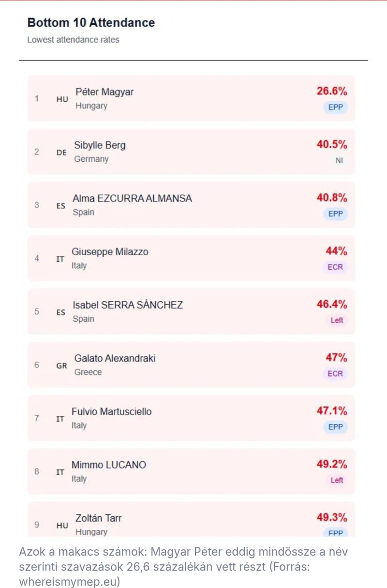The image size is (387, 588).
Task: Click the Bottom 10 Attendance heading
Action: coord(91,23)
